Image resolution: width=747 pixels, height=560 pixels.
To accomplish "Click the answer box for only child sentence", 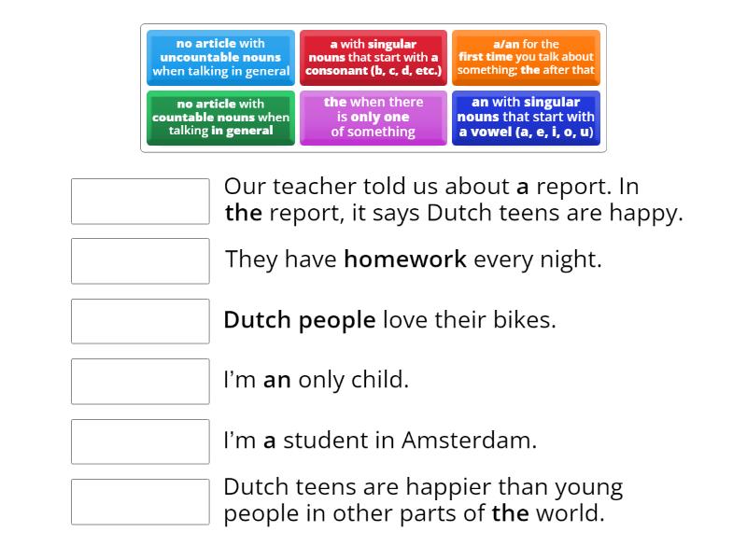I will tap(140, 382).
